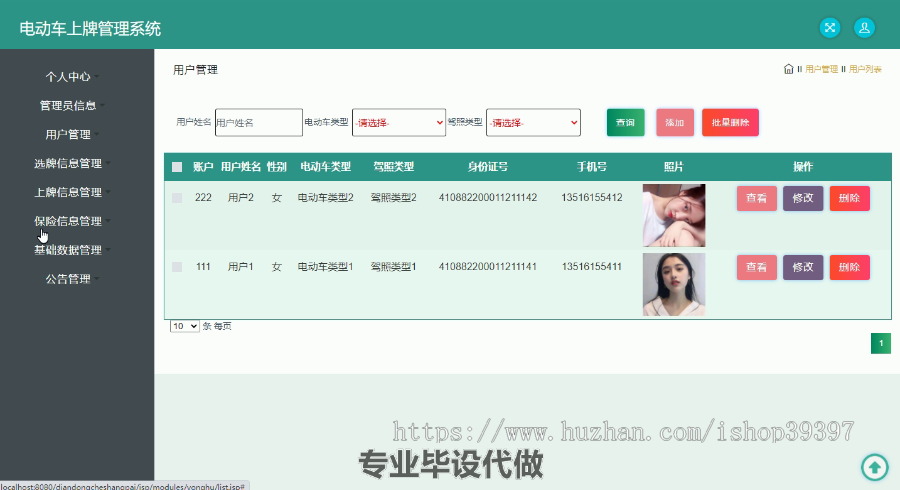Open the photo thumbnail of 用户1
Image resolution: width=900 pixels, height=490 pixels.
point(674,285)
